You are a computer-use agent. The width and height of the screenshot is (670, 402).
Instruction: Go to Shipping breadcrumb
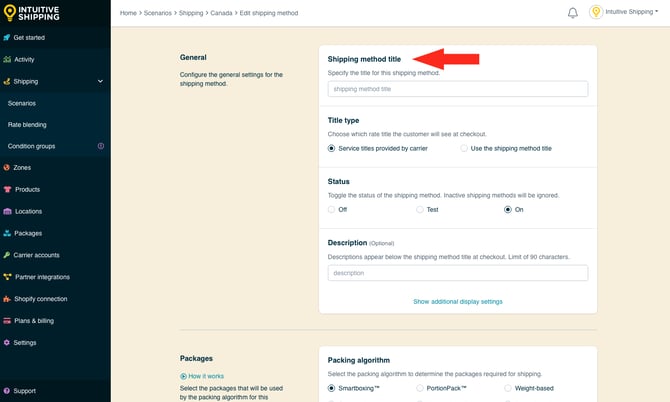(x=191, y=13)
